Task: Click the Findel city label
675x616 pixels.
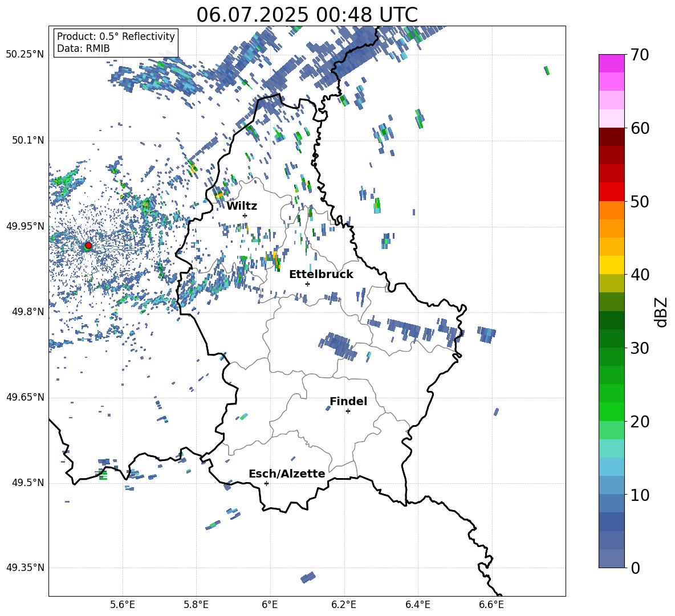Action: point(348,401)
